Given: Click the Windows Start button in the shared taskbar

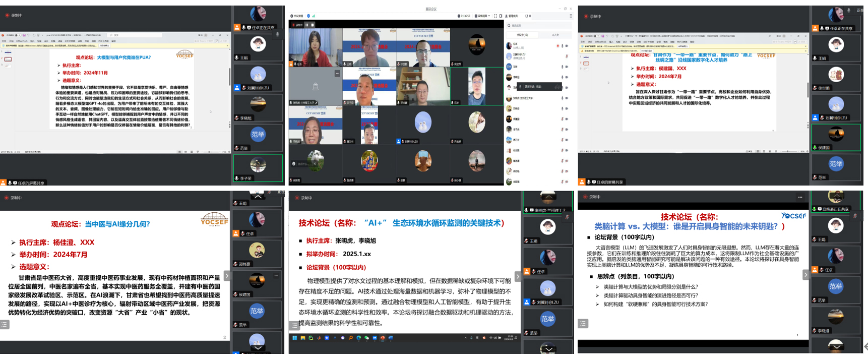Looking at the screenshot, I should click(294, 338).
